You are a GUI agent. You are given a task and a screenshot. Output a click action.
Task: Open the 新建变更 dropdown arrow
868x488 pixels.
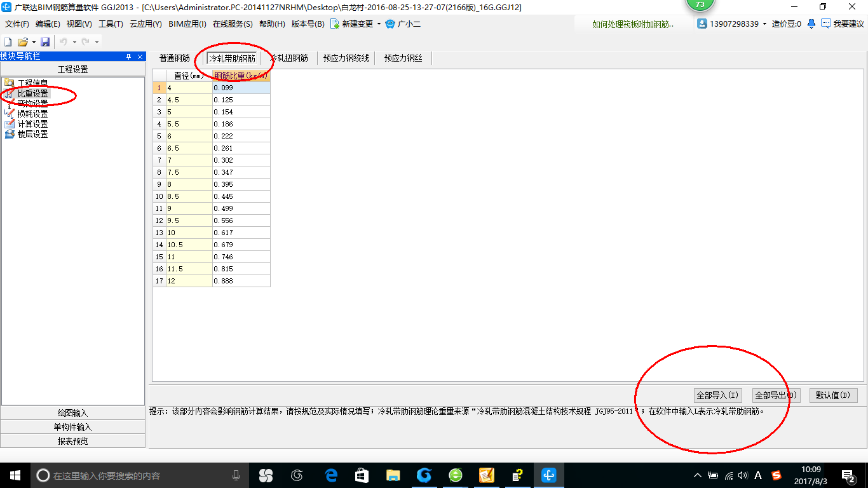click(379, 24)
